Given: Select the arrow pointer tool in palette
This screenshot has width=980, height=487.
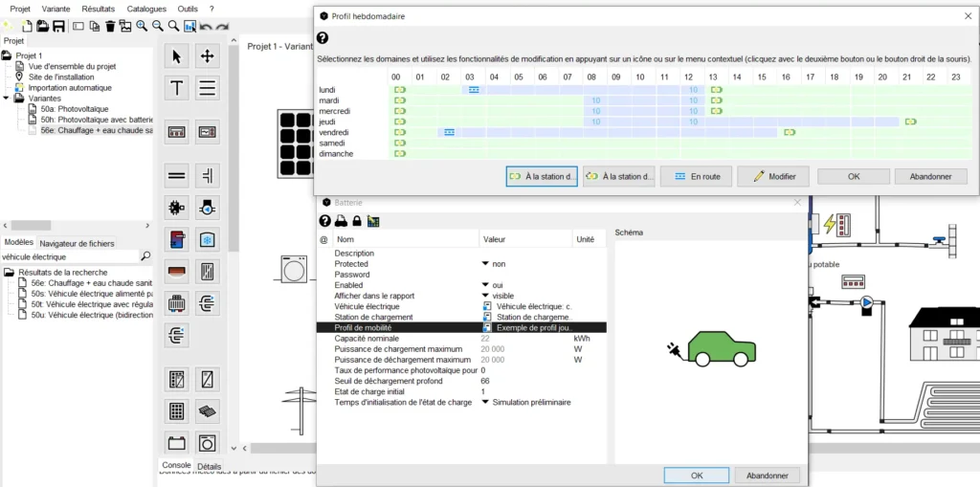Looking at the screenshot, I should (176, 56).
